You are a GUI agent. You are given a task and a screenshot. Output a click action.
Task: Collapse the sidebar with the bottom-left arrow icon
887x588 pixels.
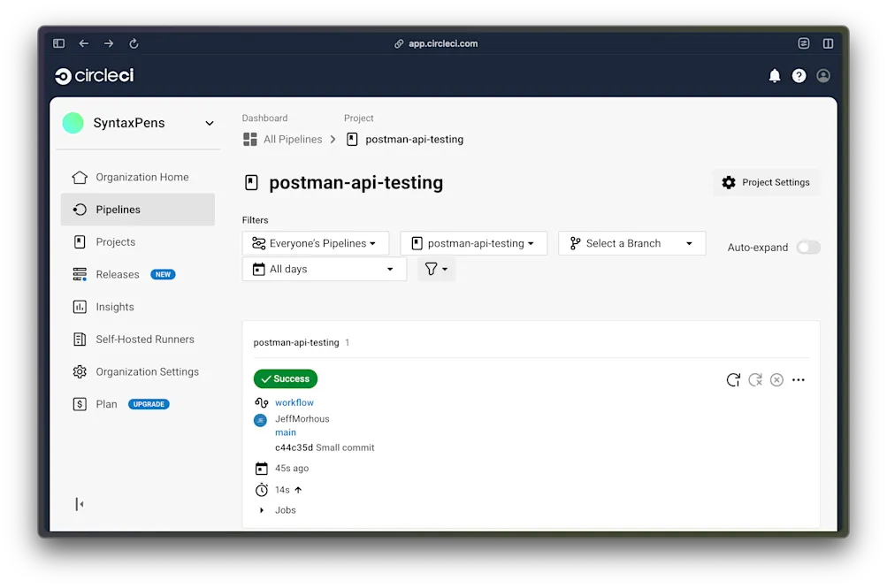pos(79,503)
